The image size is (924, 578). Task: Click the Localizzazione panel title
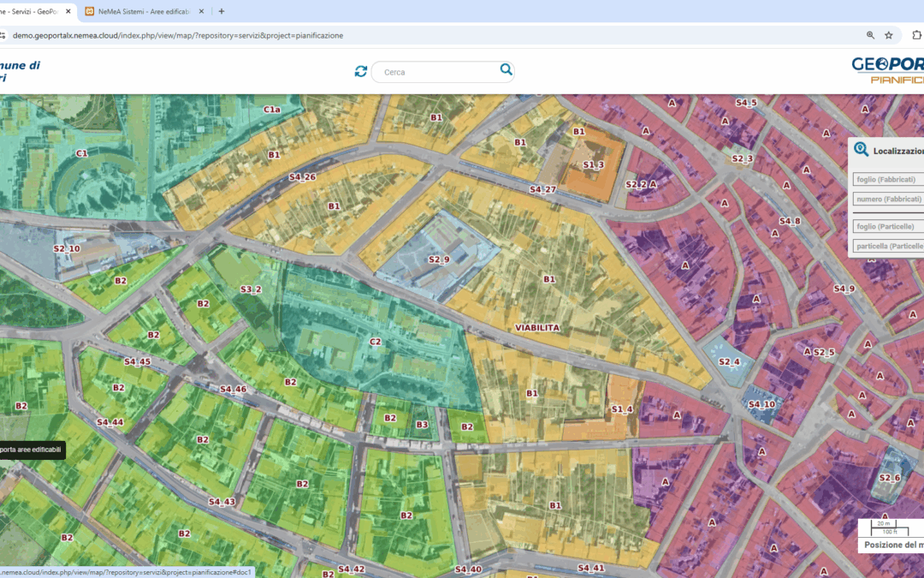click(897, 151)
